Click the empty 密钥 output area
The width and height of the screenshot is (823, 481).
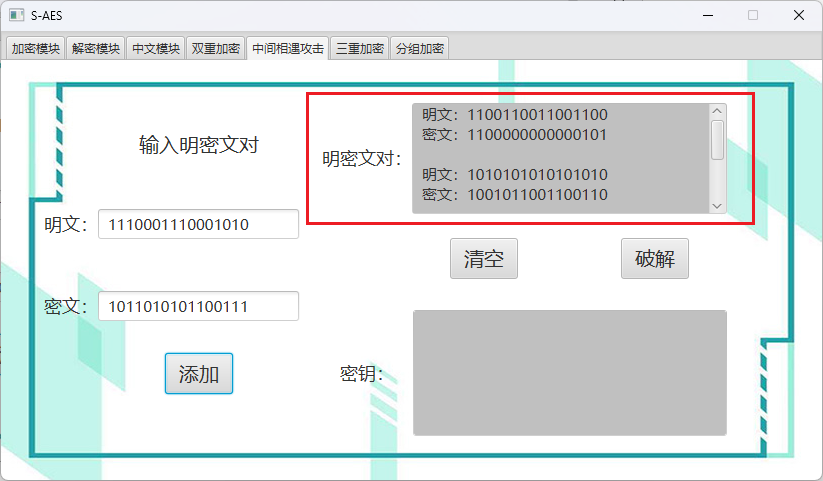(569, 373)
